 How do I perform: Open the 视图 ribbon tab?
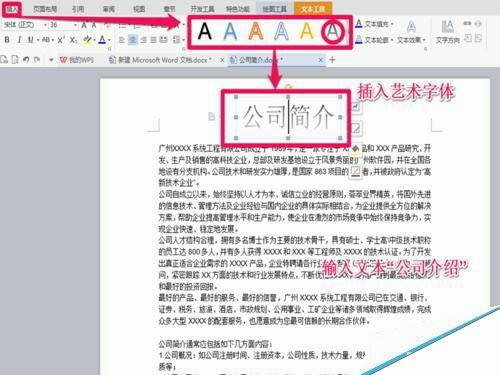(x=139, y=9)
